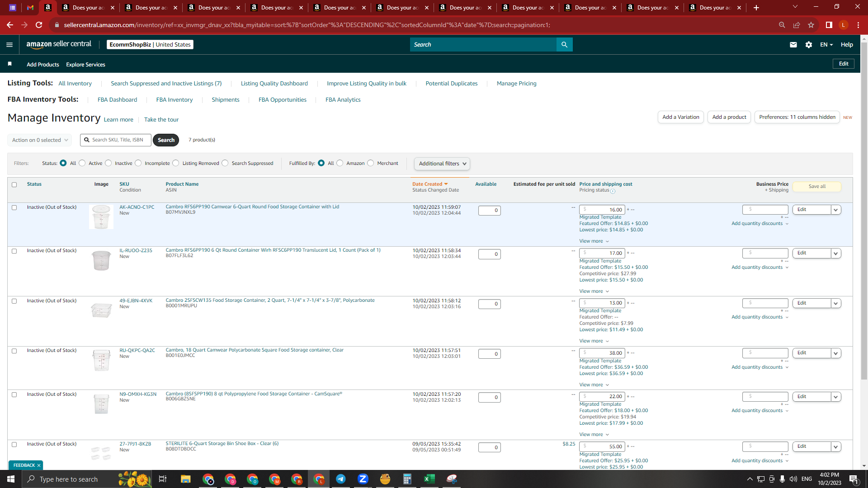Click the Sterilite storage bin product thumbnail
This screenshot has height=488, width=868.
point(101,453)
